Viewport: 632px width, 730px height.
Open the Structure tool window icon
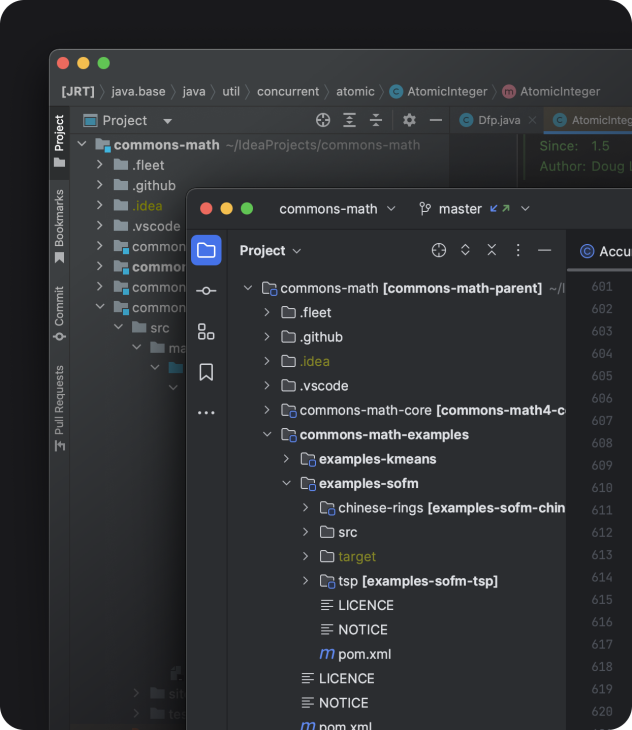point(206,332)
